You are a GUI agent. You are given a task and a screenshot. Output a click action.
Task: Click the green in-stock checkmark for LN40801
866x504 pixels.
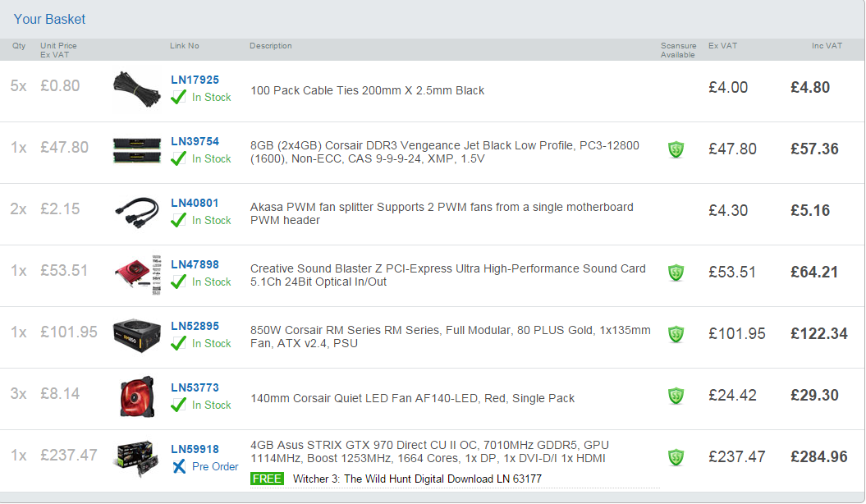[x=178, y=220]
